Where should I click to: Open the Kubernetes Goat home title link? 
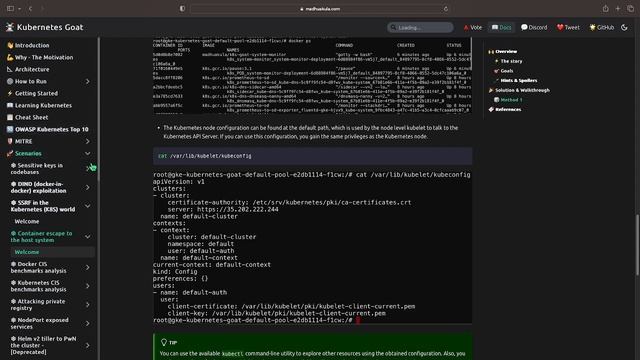[50, 27]
